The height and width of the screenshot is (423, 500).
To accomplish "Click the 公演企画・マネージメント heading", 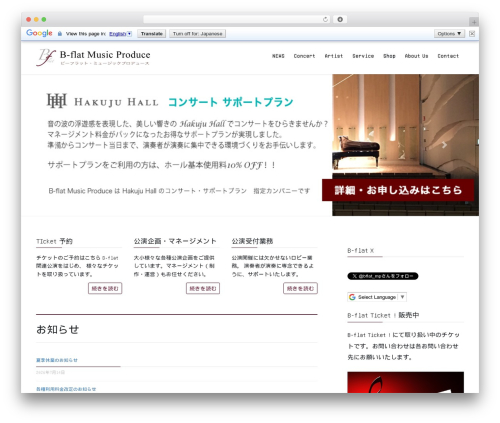I will pyautogui.click(x=175, y=241).
